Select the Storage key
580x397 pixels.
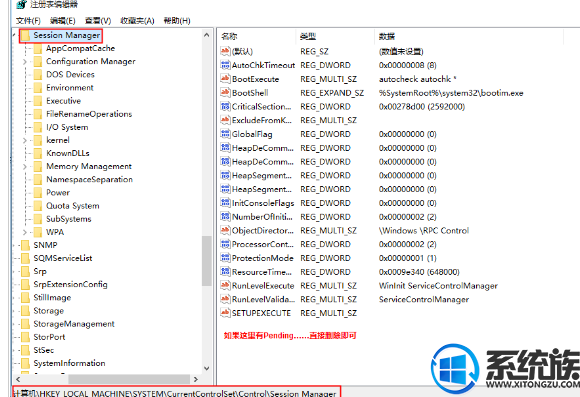tap(48, 311)
